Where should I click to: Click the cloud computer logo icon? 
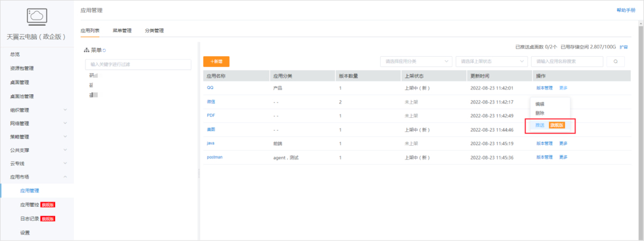pyautogui.click(x=36, y=17)
